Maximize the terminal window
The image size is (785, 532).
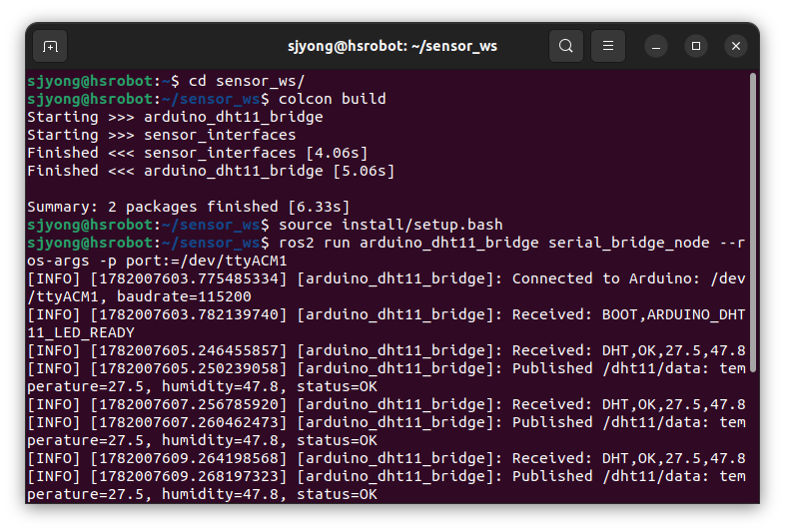click(696, 47)
